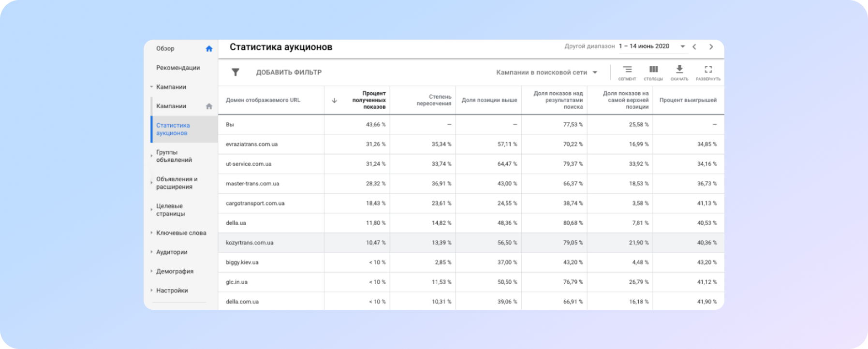Go to next date range arrow
Screen dimensions: 868x349
(x=711, y=47)
